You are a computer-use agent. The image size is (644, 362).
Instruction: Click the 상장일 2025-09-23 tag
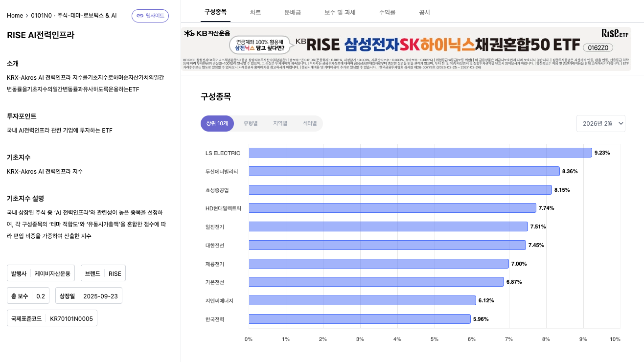pos(89,296)
